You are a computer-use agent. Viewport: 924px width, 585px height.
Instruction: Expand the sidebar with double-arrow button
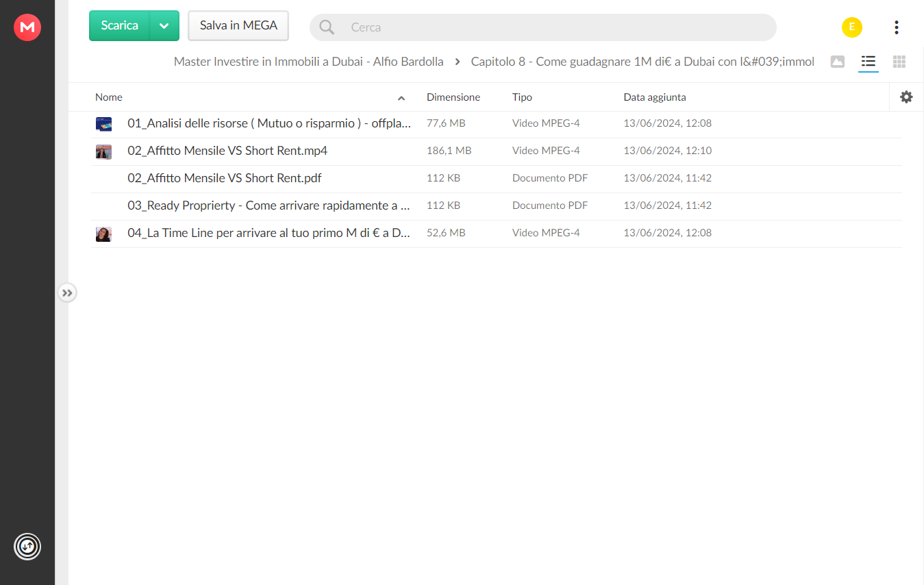66,293
